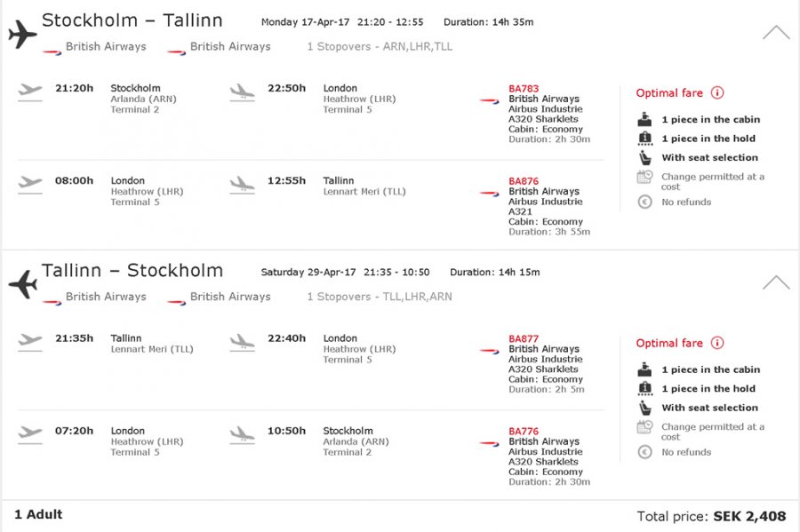This screenshot has height=532, width=800.
Task: Click the No refunds euro icon in second fare
Action: (644, 452)
